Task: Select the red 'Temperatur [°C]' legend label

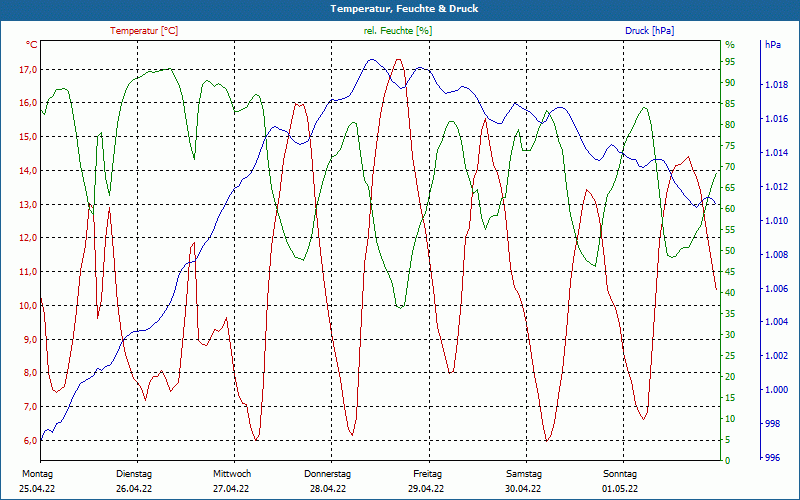Action: click(x=144, y=31)
